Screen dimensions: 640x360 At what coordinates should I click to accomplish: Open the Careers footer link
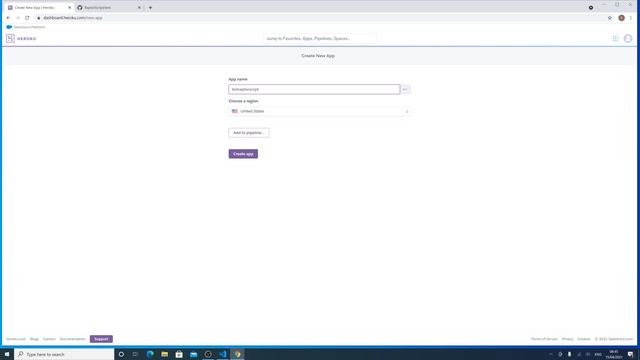tap(49, 339)
